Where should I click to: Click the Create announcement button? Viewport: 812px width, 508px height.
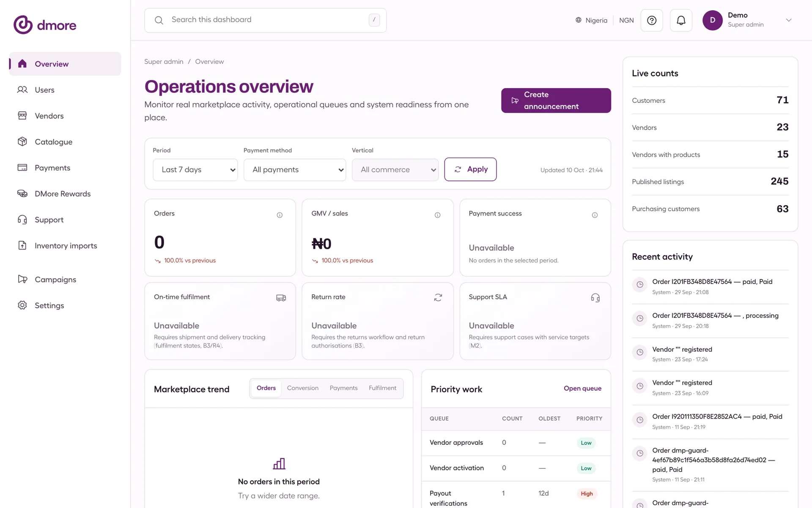(x=556, y=100)
